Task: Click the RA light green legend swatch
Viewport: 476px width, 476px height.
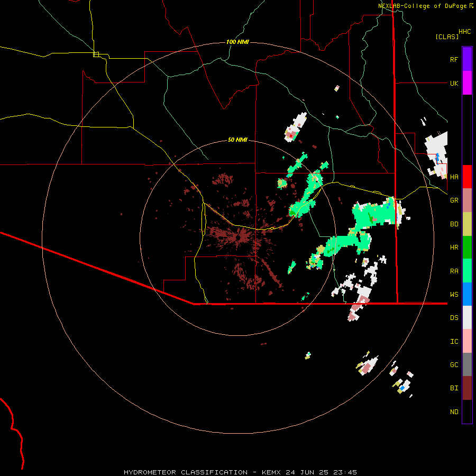Action: 467,271
